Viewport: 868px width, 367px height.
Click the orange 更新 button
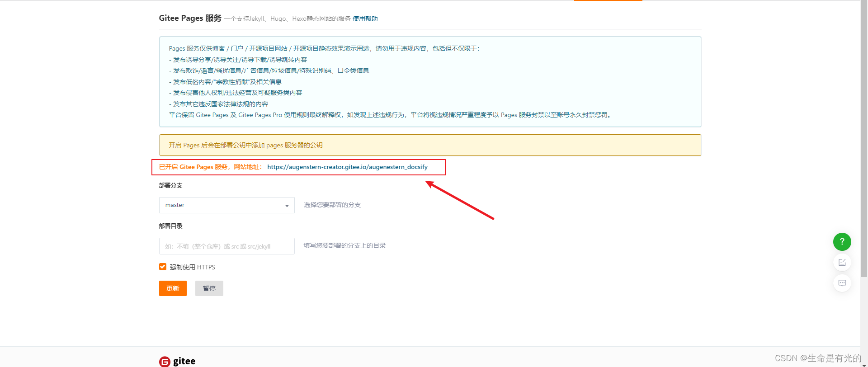(x=173, y=288)
